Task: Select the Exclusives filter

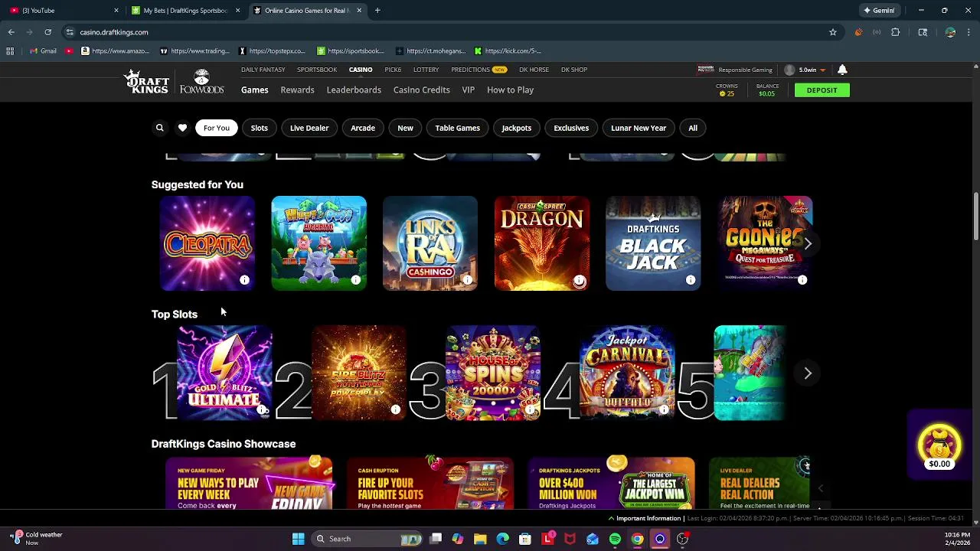Action: 571,128
